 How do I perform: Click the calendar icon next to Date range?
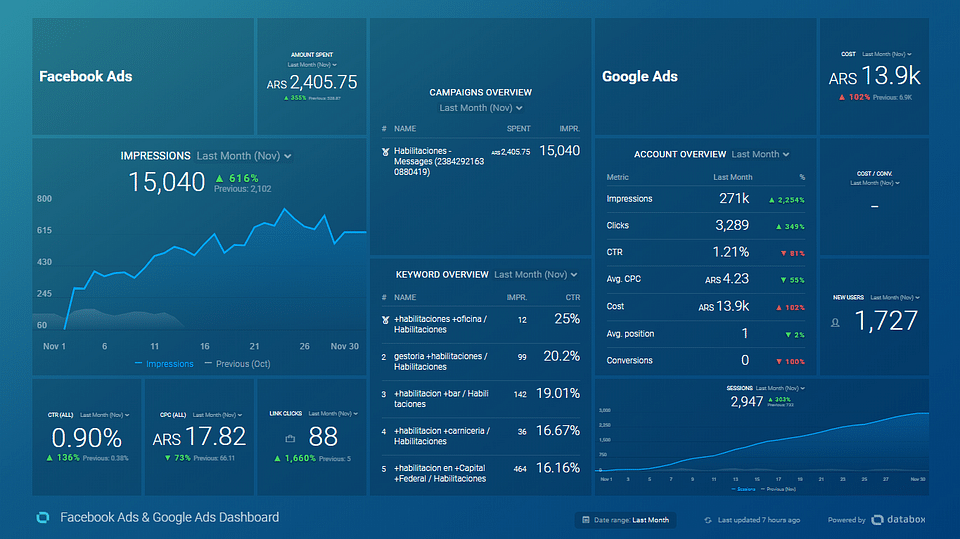585,520
